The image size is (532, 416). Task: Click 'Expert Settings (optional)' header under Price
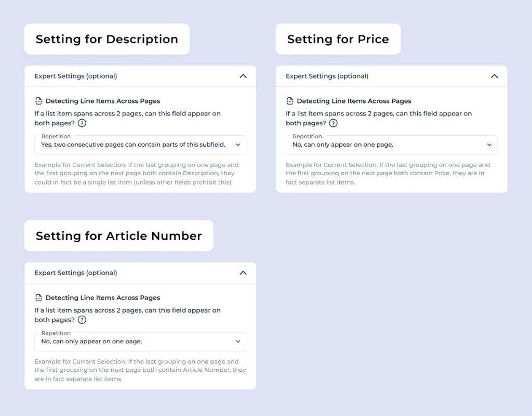click(x=392, y=76)
